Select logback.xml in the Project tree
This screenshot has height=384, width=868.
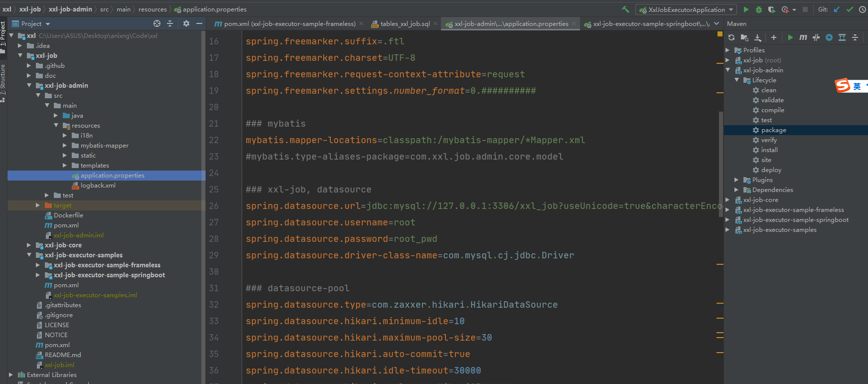click(x=98, y=185)
